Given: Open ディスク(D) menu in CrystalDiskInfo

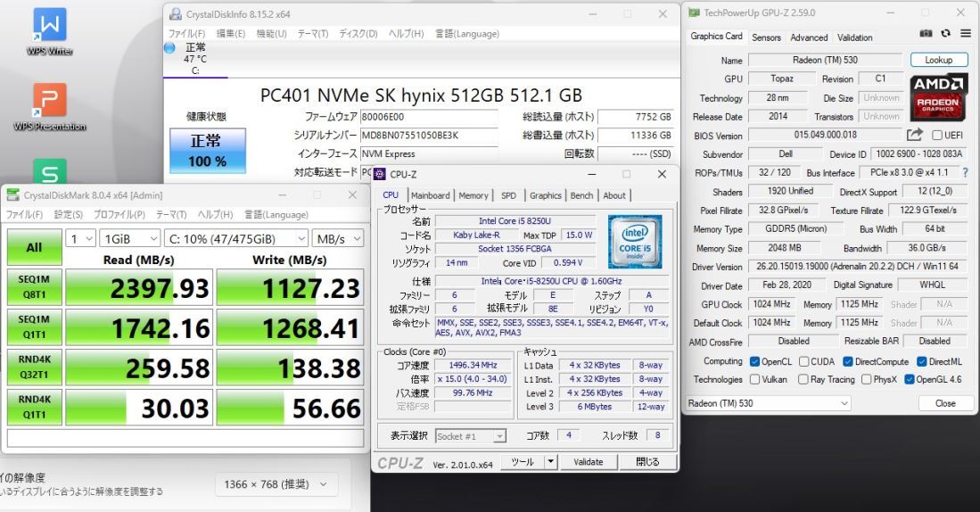Looking at the screenshot, I should [358, 34].
